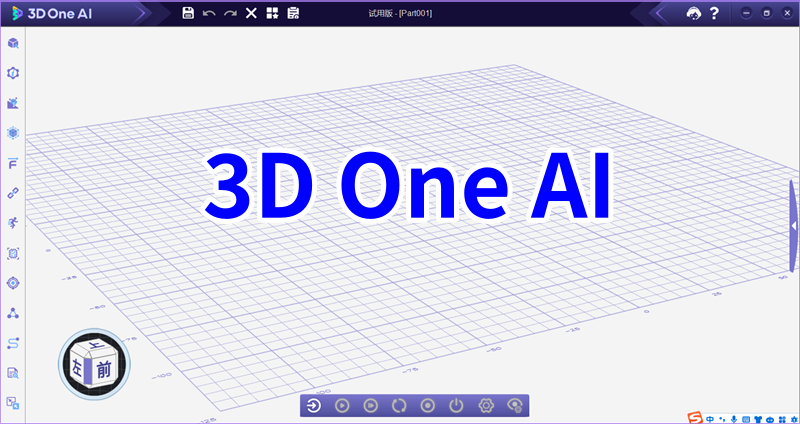
Task: Redo the last undone action
Action: [230, 13]
